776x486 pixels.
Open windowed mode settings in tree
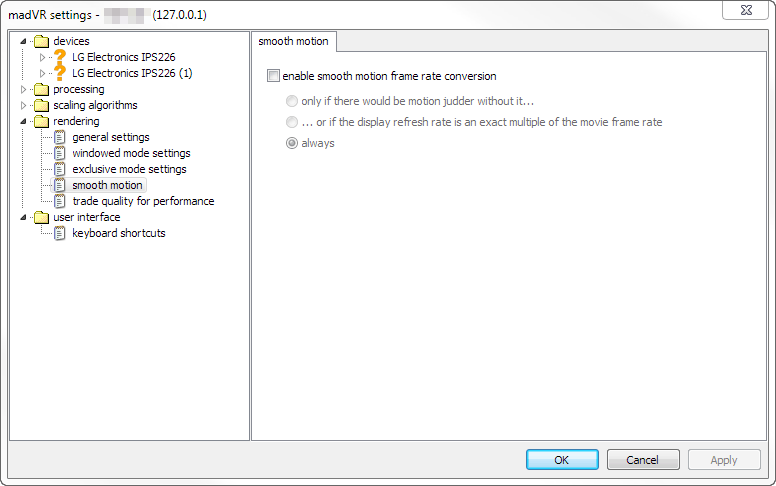click(131, 153)
